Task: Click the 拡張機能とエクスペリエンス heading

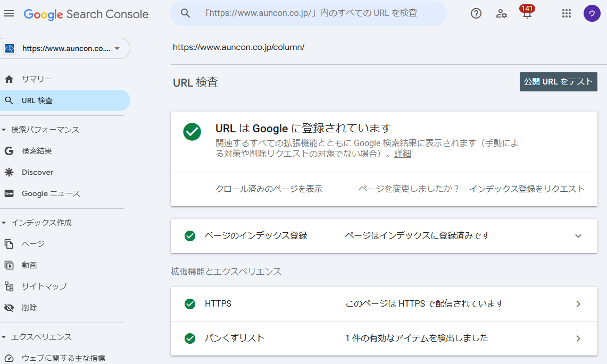Action: [x=226, y=272]
